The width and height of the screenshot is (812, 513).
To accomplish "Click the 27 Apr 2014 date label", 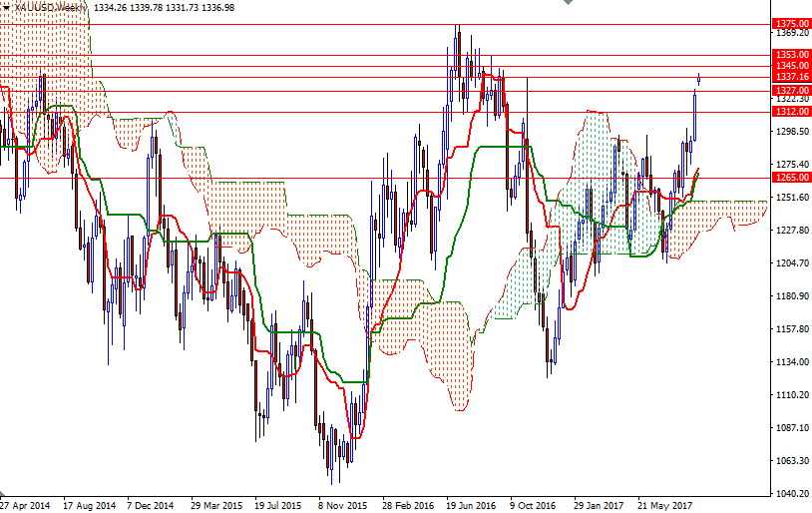I will [25, 505].
